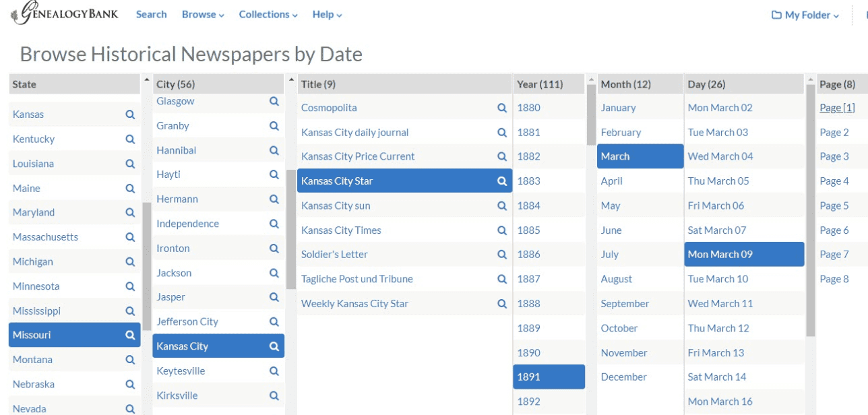Click the search icon next to Kentucky
The width and height of the screenshot is (868, 415).
pos(130,139)
